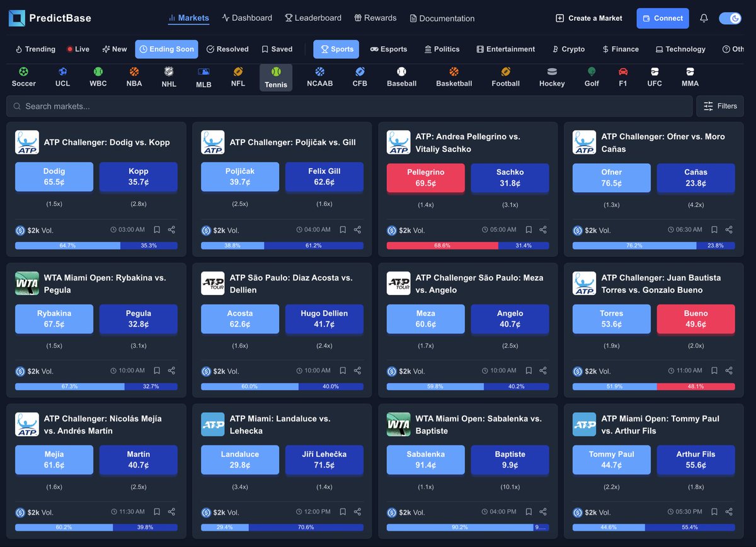
Task: Select the Ending Soon filter
Action: [166, 49]
